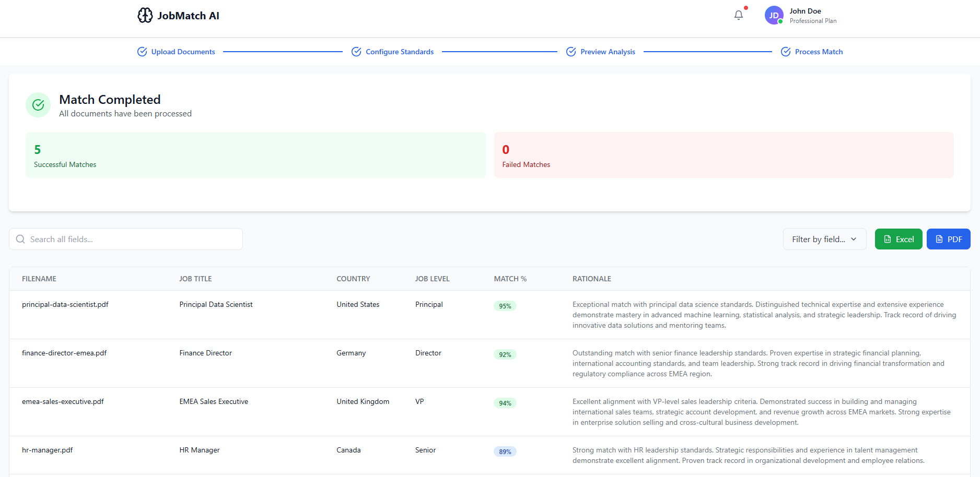Export results with the Excel button
This screenshot has height=477, width=980.
pos(898,239)
